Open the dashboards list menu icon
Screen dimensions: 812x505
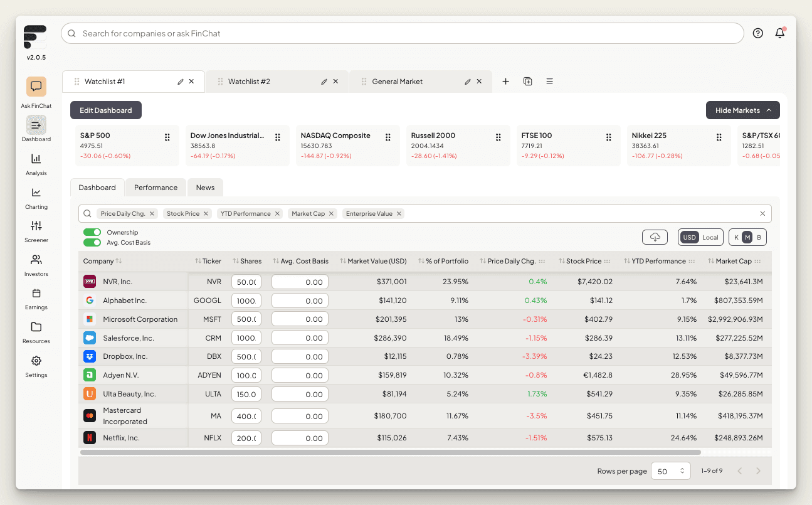pyautogui.click(x=549, y=82)
